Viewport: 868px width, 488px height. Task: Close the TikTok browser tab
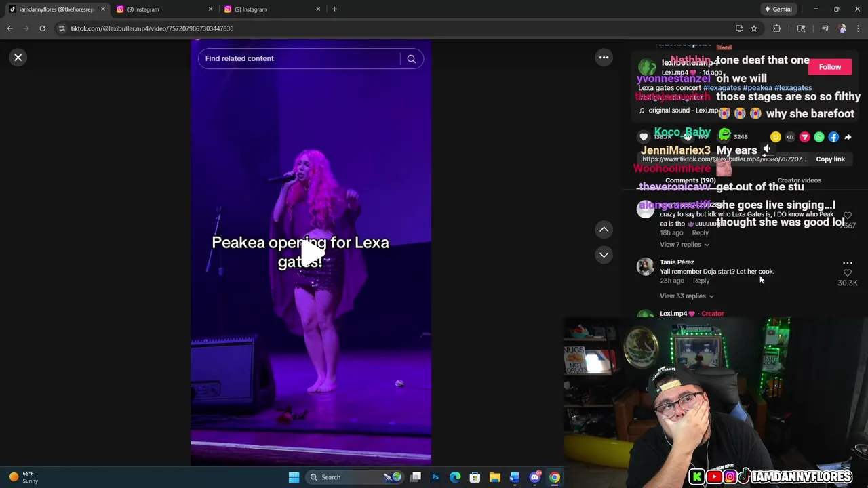click(x=102, y=9)
